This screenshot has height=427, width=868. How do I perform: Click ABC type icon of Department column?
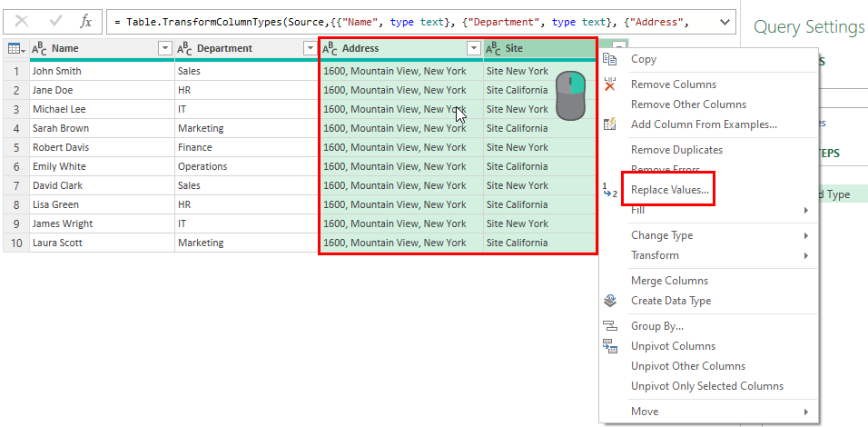(x=184, y=49)
